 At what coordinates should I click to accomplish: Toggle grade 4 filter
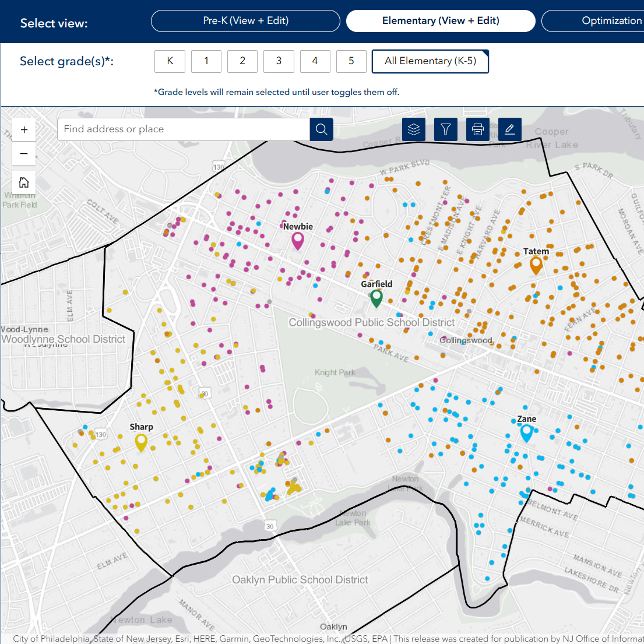pos(315,61)
